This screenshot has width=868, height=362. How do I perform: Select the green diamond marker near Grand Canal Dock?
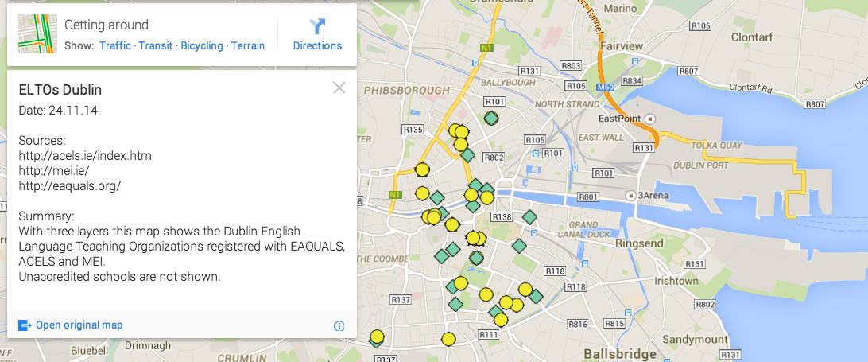(x=519, y=246)
